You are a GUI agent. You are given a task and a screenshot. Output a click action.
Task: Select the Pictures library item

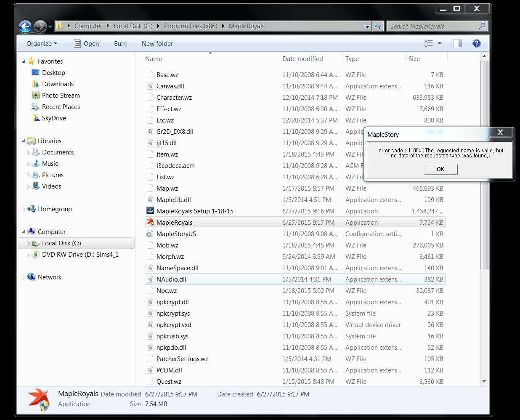53,175
